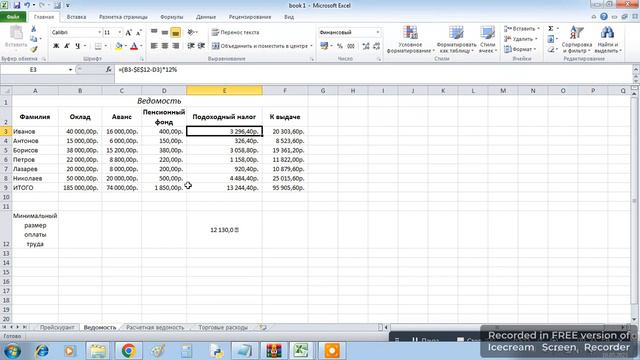The height and width of the screenshot is (360, 640).
Task: Align text to the left
Action: (154, 46)
